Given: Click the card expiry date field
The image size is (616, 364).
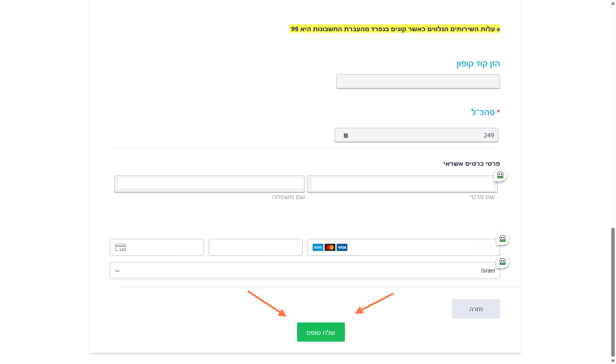Looking at the screenshot, I should click(255, 247).
